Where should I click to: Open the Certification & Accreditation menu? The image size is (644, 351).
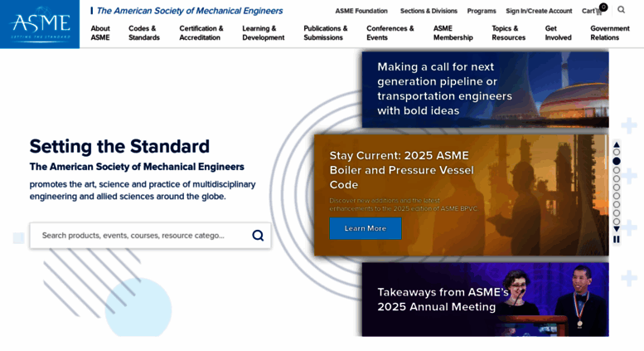[201, 33]
